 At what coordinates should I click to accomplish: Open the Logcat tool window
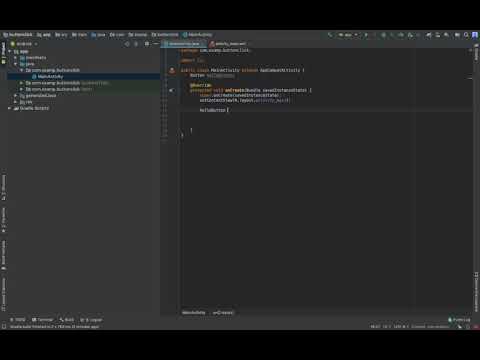[91, 320]
